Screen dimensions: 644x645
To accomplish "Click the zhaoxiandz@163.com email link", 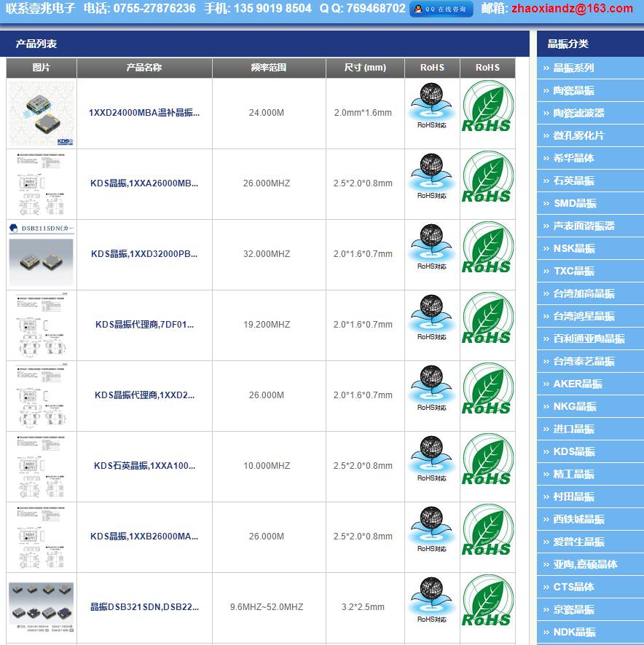I will [572, 8].
